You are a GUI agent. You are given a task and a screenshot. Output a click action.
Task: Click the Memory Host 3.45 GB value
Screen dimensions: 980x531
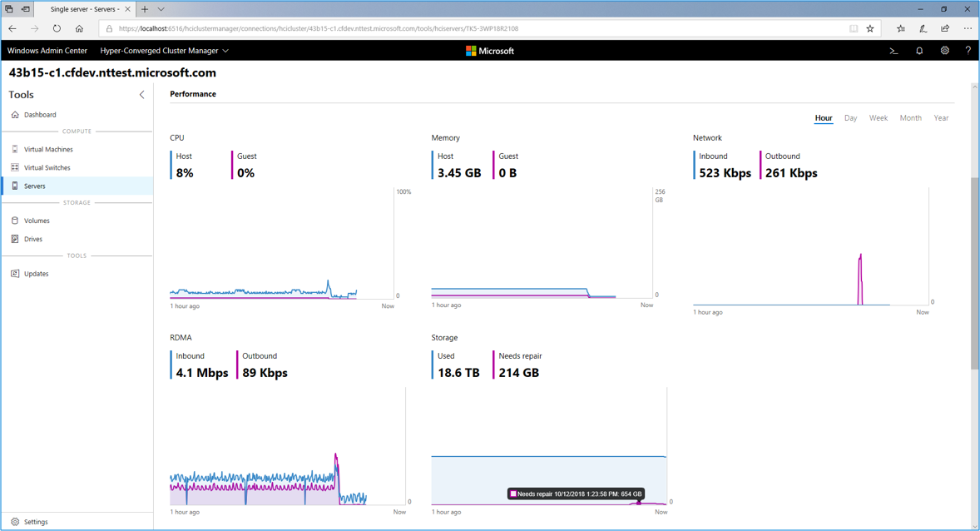coord(459,173)
